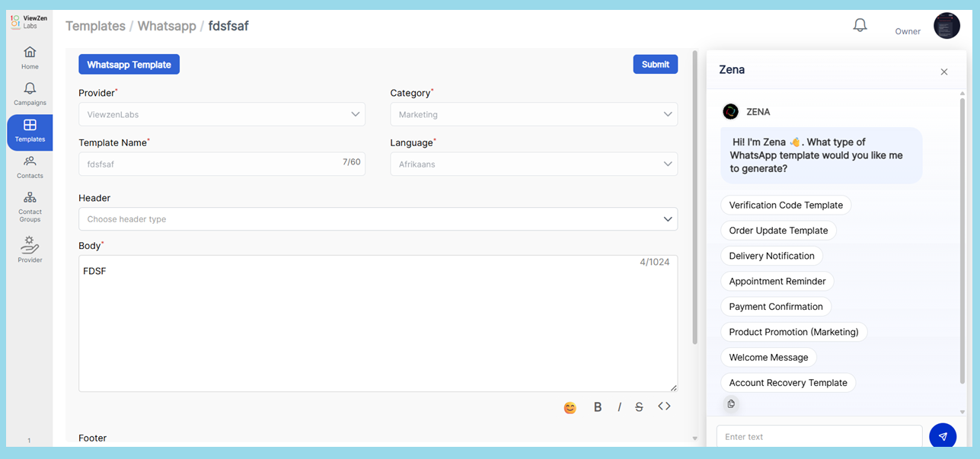This screenshot has height=459, width=980.
Task: Apply strikethrough formatting to body text
Action: pyautogui.click(x=639, y=407)
